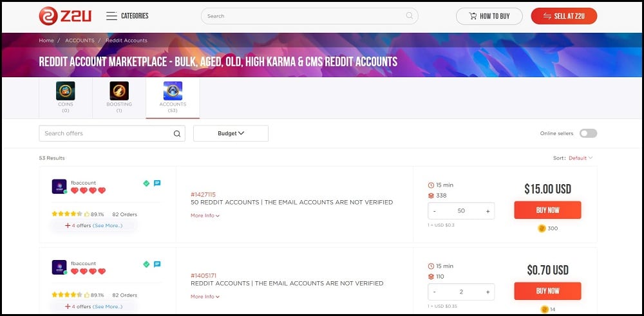Click the first fbaccount seller avatar
This screenshot has height=316, width=644.
pyautogui.click(x=59, y=186)
